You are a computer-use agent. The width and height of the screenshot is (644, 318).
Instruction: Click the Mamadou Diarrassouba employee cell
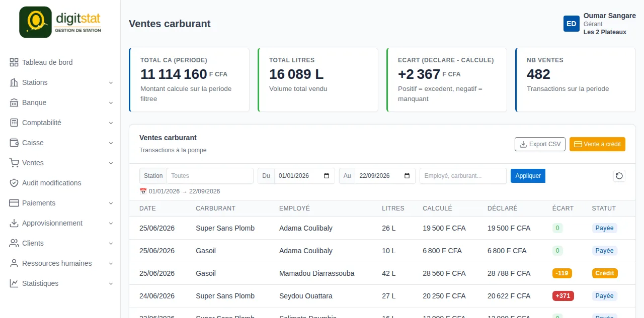pos(317,273)
